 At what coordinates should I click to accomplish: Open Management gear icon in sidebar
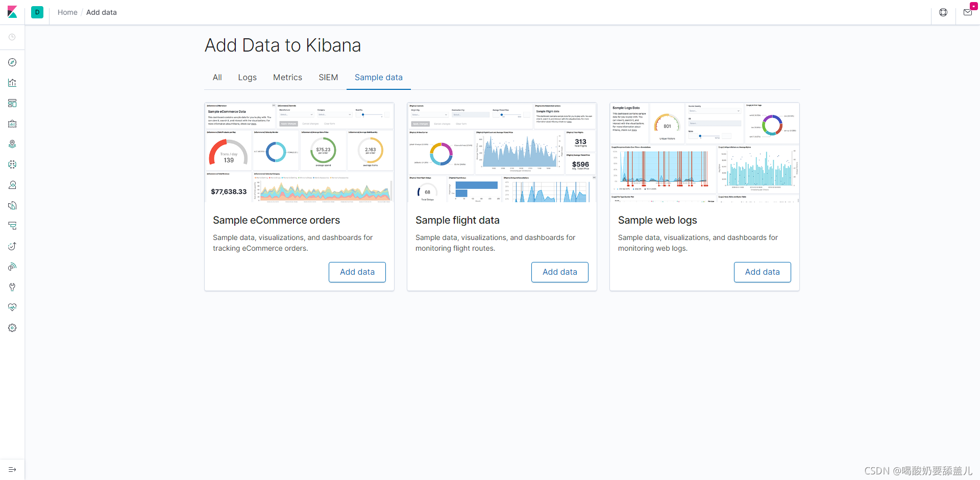[12, 328]
